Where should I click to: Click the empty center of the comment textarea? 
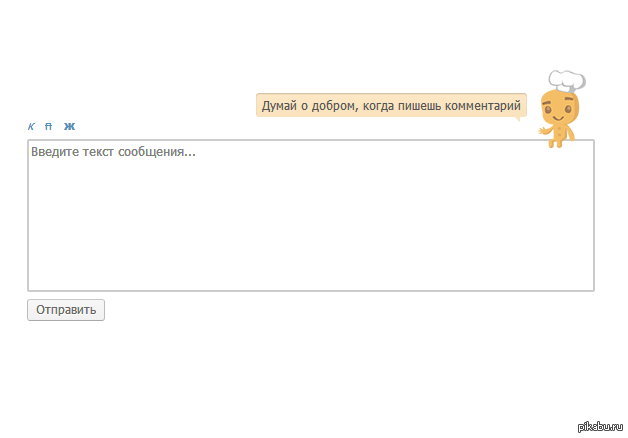(x=311, y=215)
